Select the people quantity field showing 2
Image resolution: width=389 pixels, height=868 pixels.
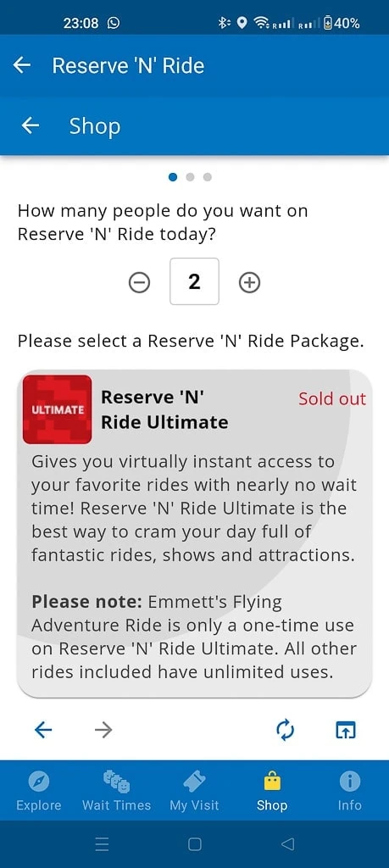coord(194,281)
